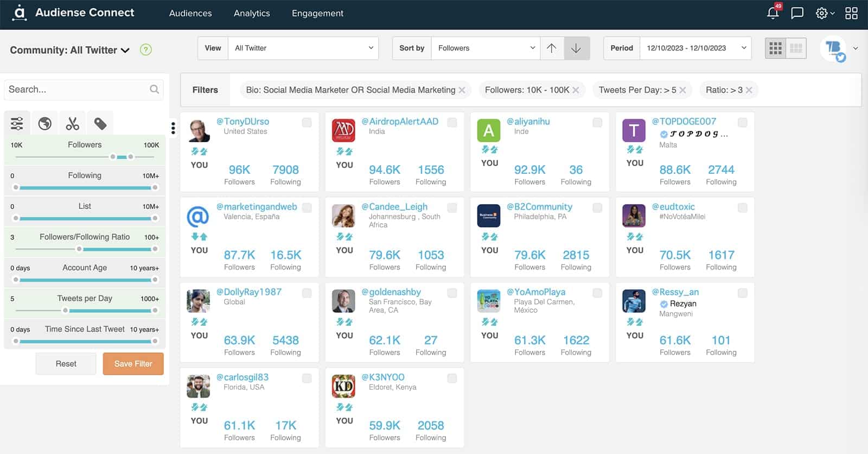Remove the Tweets Per Day filter chip

point(682,90)
